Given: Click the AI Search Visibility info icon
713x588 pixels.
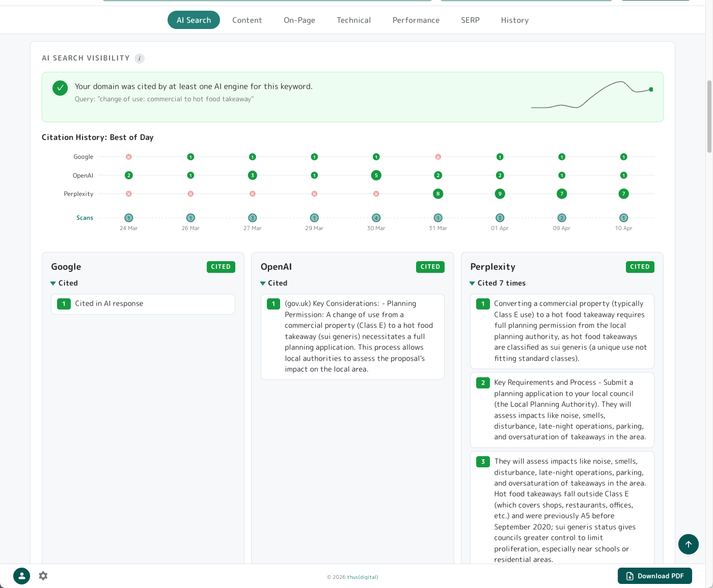Looking at the screenshot, I should pyautogui.click(x=140, y=59).
